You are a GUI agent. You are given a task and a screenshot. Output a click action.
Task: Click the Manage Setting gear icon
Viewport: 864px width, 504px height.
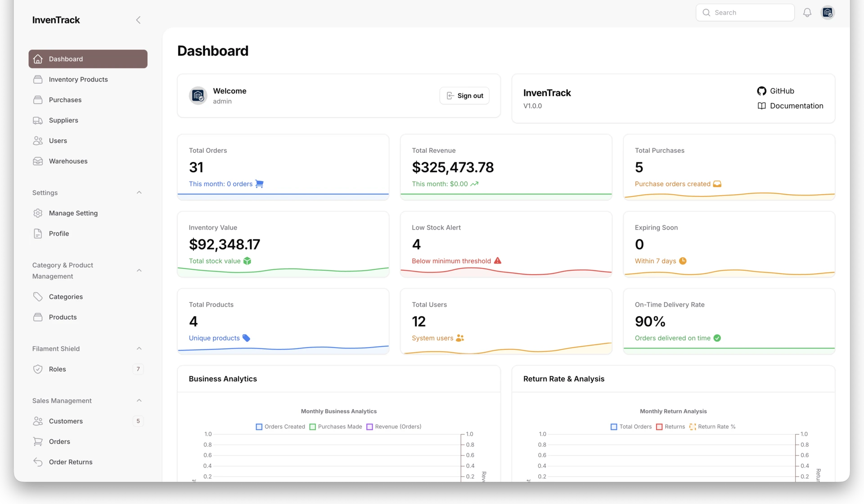point(38,213)
